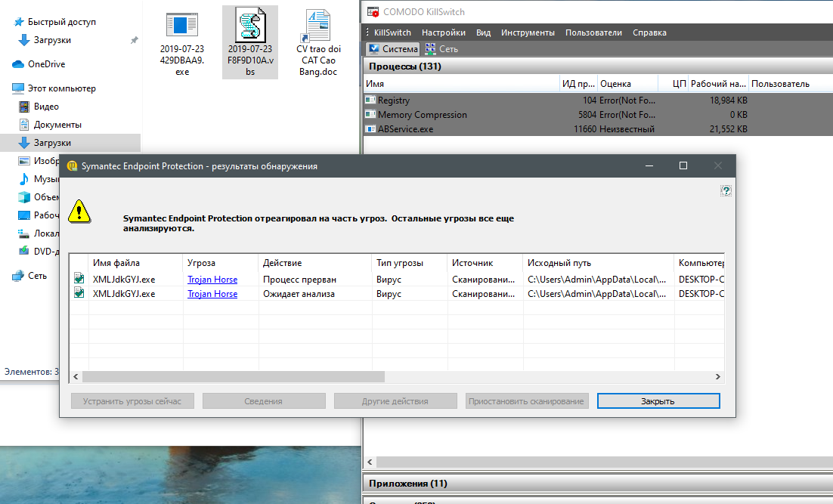
Task: Click Исходный путь column header
Action: (x=599, y=263)
